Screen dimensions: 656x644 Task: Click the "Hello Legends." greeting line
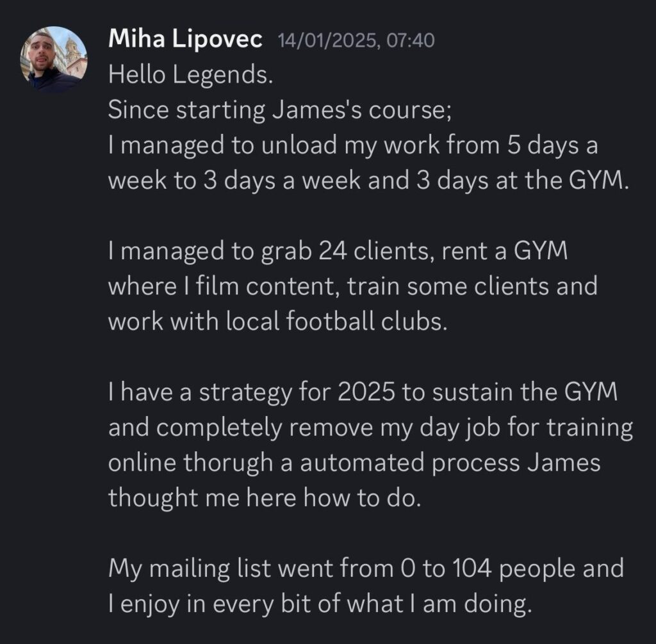[x=191, y=75]
